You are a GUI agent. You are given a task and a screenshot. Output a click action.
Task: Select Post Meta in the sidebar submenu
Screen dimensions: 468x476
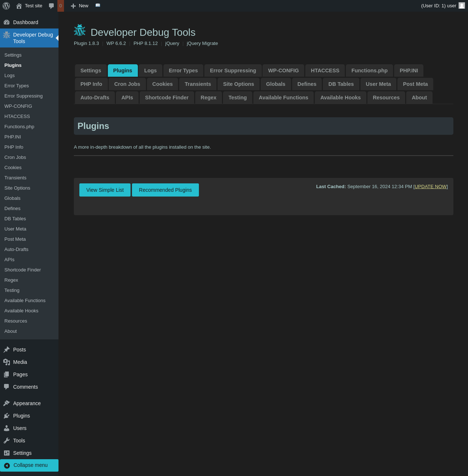coord(15,239)
